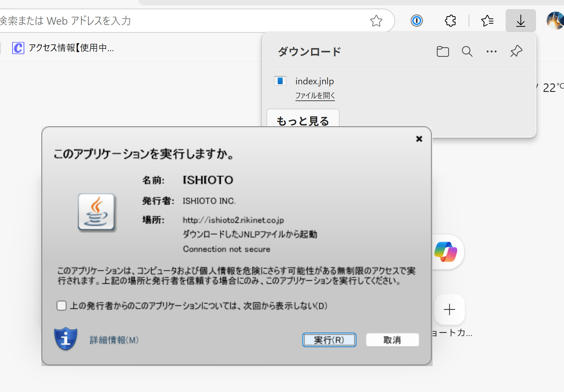Toggle the favorite star in the address bar
The width and height of the screenshot is (564, 392).
376,21
